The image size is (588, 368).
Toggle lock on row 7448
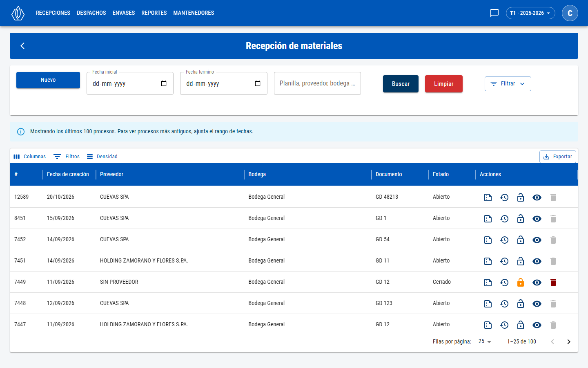pyautogui.click(x=521, y=304)
